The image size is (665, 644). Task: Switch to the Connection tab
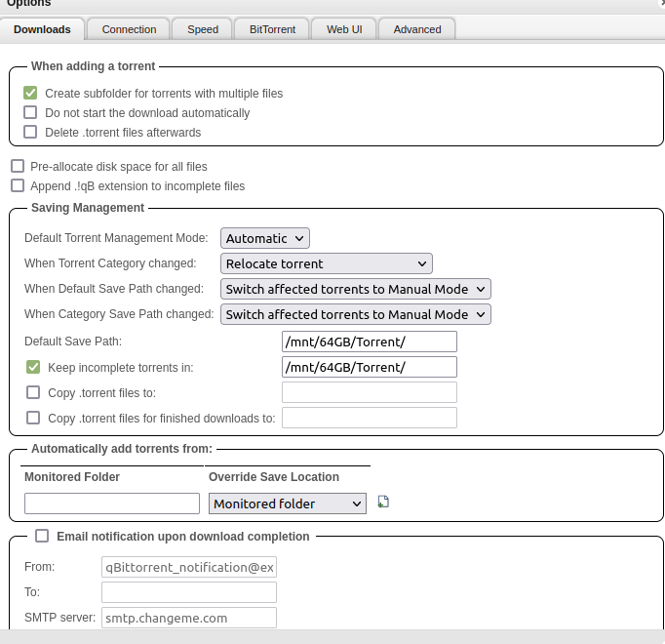pyautogui.click(x=129, y=29)
